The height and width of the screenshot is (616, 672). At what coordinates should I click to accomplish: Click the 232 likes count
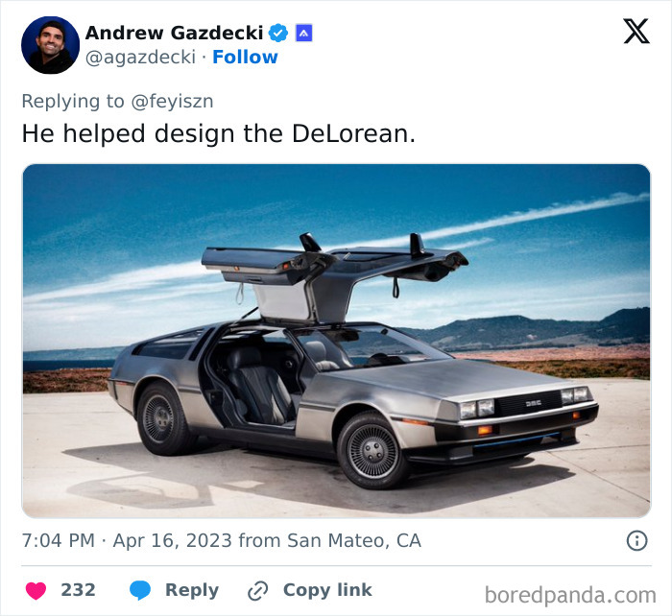tap(78, 590)
